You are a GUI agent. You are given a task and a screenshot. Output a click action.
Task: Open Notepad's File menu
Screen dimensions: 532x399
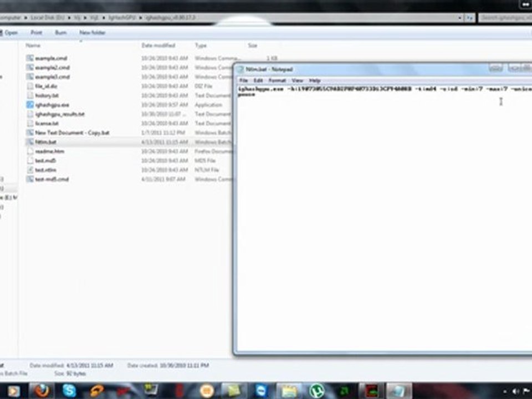click(243, 80)
